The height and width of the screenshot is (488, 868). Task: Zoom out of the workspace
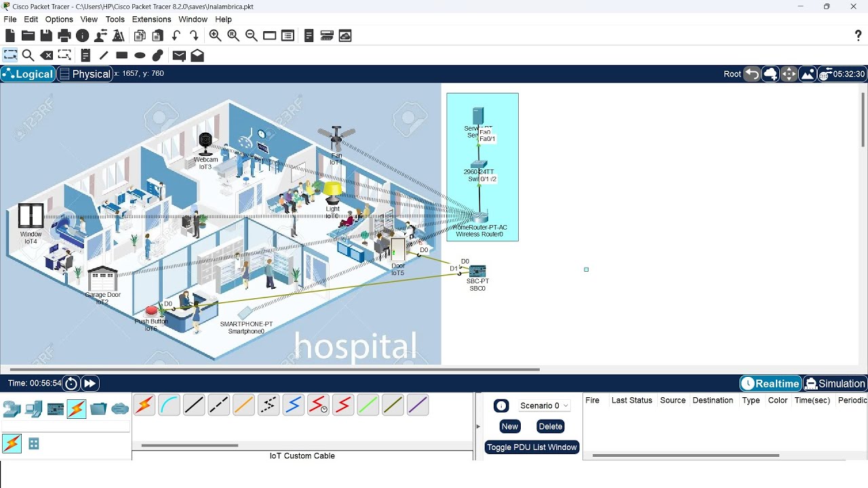tap(251, 36)
